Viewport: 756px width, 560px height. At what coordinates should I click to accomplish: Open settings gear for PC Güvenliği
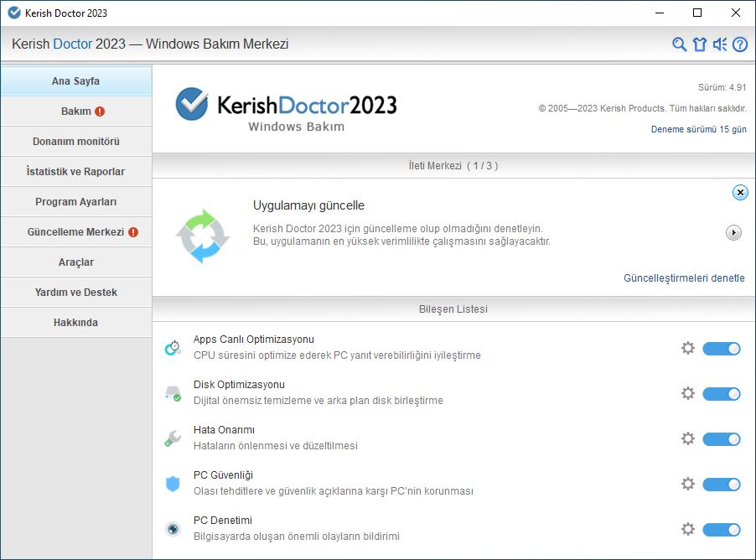pyautogui.click(x=688, y=484)
